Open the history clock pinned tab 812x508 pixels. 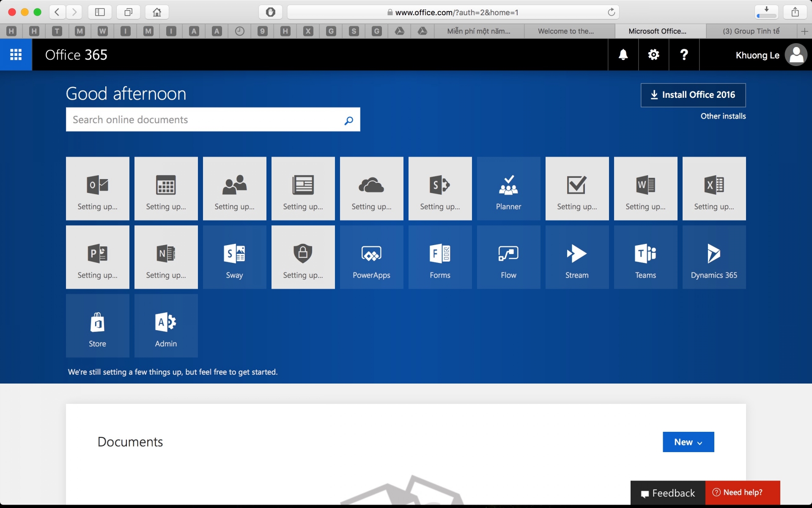pyautogui.click(x=240, y=31)
